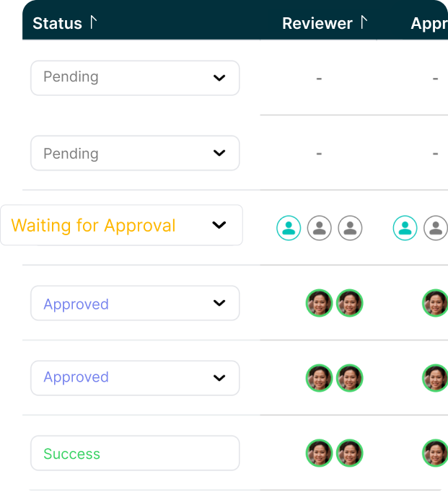The height and width of the screenshot is (492, 448).
Task: Click the Success status field
Action: point(135,453)
